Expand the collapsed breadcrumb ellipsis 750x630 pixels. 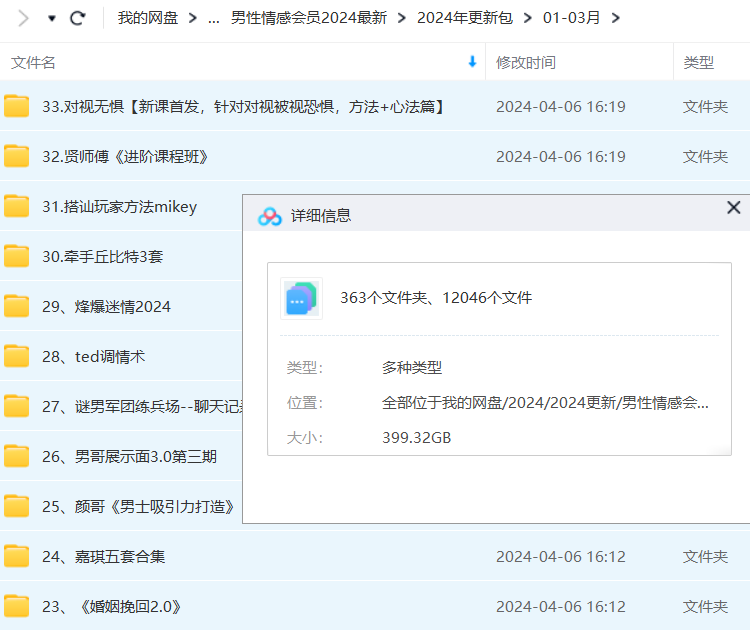click(x=213, y=18)
